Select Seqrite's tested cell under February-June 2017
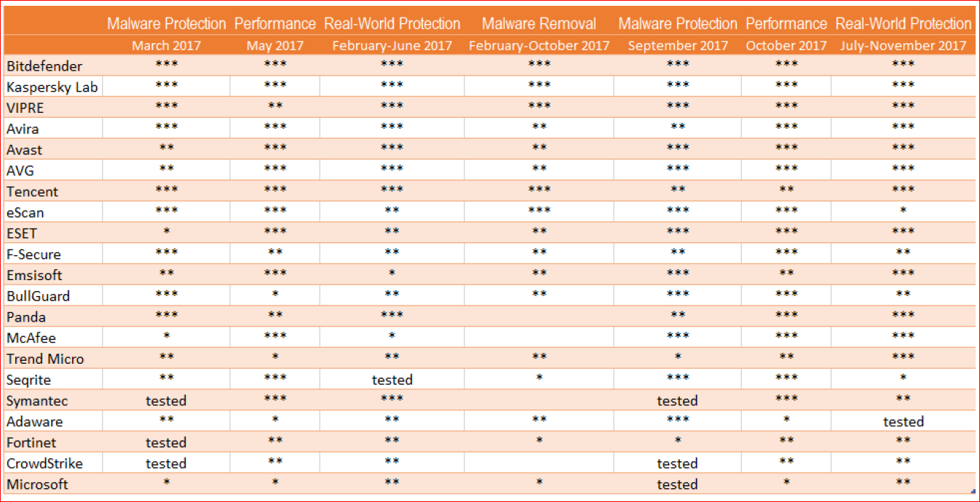Image resolution: width=980 pixels, height=502 pixels. click(x=392, y=379)
